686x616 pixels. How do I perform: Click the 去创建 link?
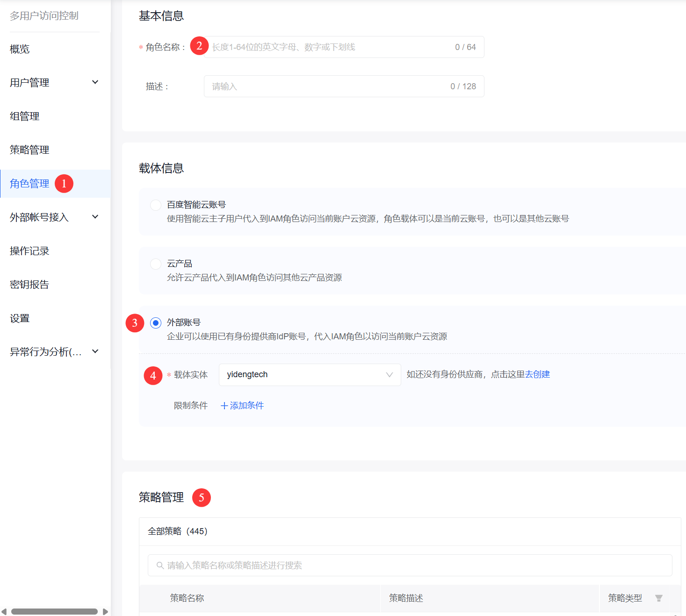[537, 374]
